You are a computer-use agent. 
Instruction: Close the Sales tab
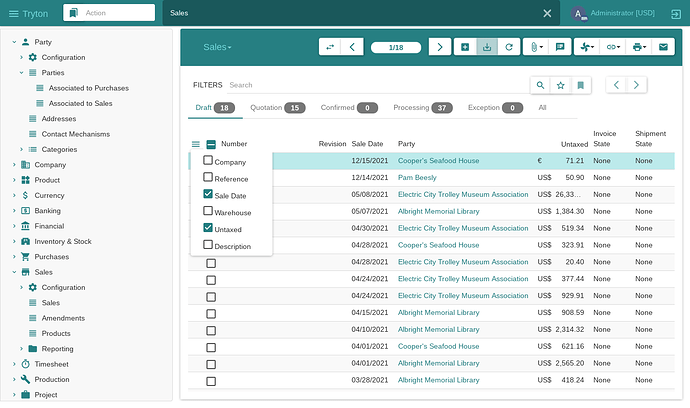[547, 13]
